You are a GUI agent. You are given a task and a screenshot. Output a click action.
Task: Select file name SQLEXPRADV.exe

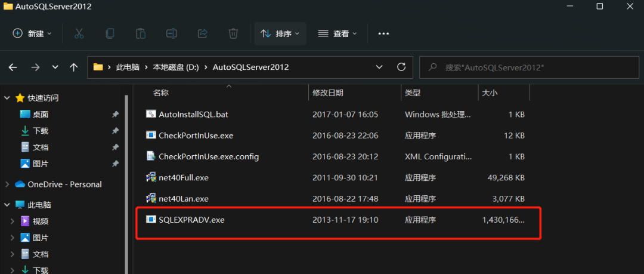click(x=191, y=220)
